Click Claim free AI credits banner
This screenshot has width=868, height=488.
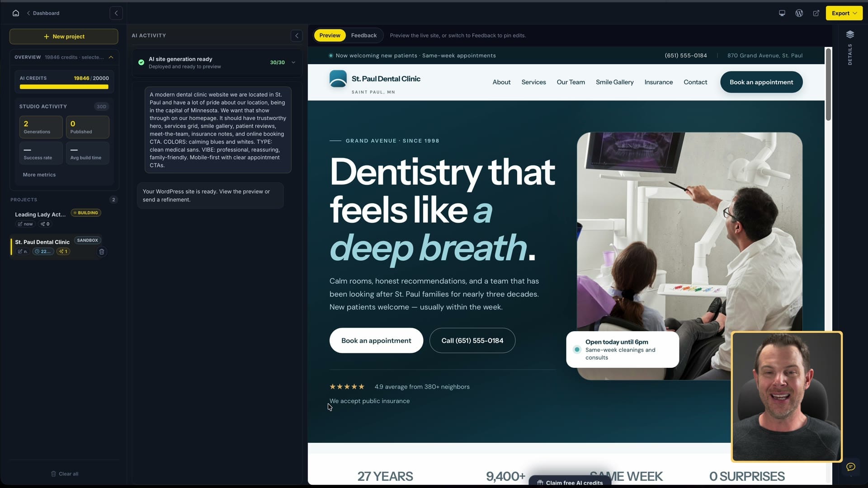coord(570,482)
